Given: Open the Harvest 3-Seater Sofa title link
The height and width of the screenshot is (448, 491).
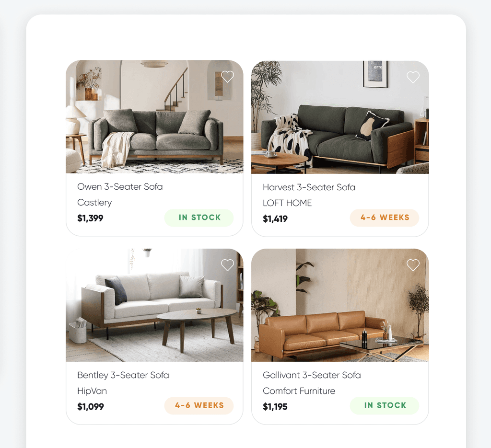Looking at the screenshot, I should pyautogui.click(x=309, y=187).
